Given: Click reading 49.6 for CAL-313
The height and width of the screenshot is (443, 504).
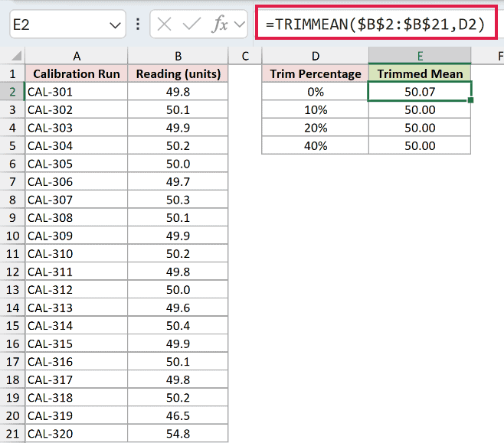Looking at the screenshot, I should pos(178,308).
